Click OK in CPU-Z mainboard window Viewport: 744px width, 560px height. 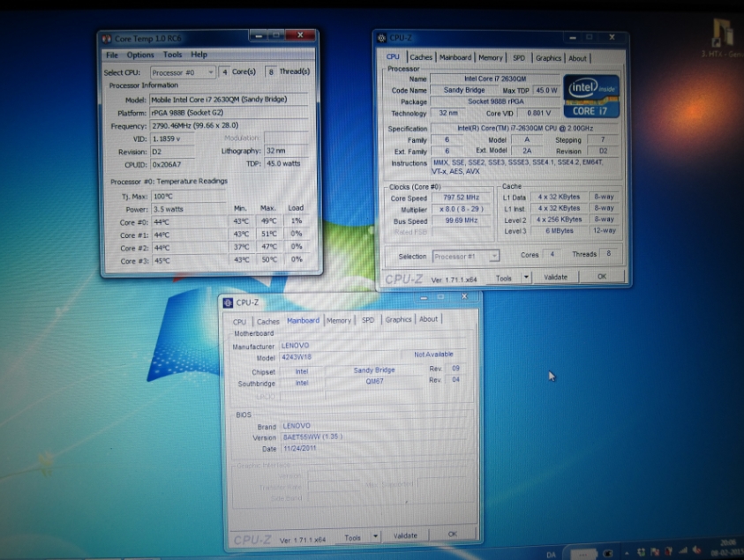click(453, 534)
